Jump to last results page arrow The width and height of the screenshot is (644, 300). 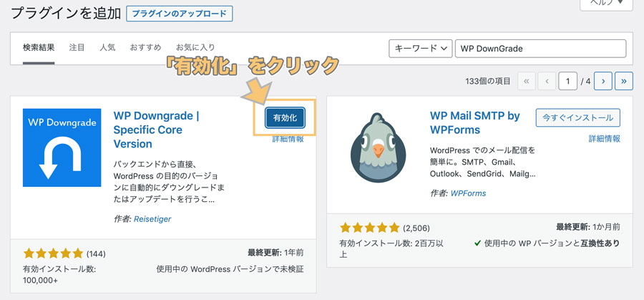(624, 82)
